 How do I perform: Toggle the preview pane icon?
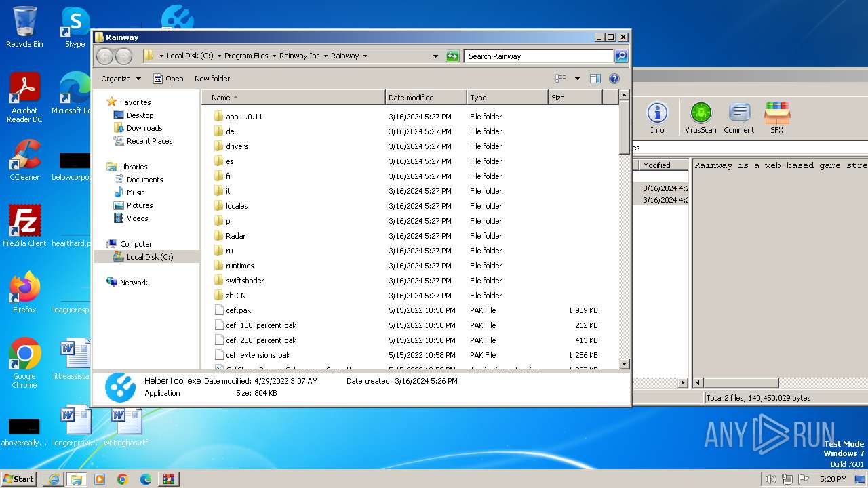(x=595, y=79)
